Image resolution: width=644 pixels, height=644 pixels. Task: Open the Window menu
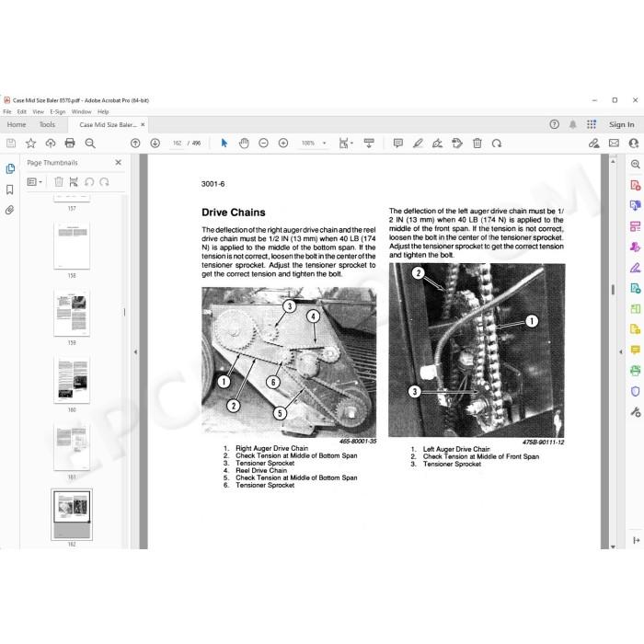(81, 111)
